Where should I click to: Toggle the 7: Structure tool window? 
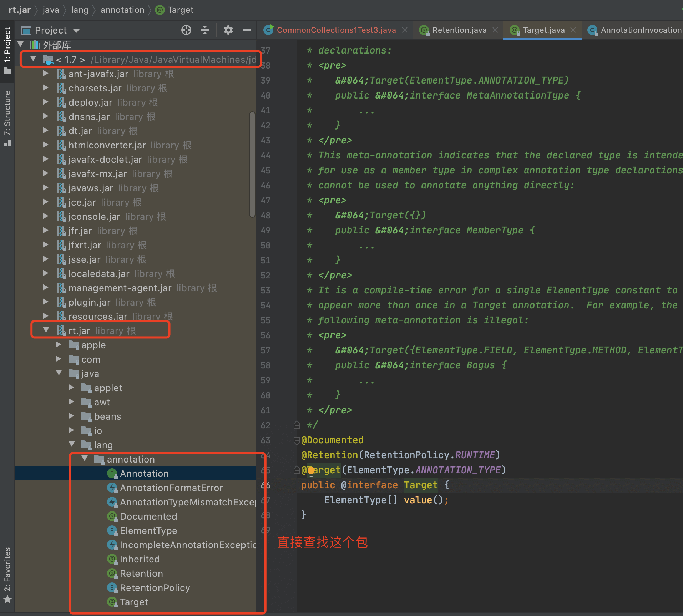pyautogui.click(x=7, y=118)
